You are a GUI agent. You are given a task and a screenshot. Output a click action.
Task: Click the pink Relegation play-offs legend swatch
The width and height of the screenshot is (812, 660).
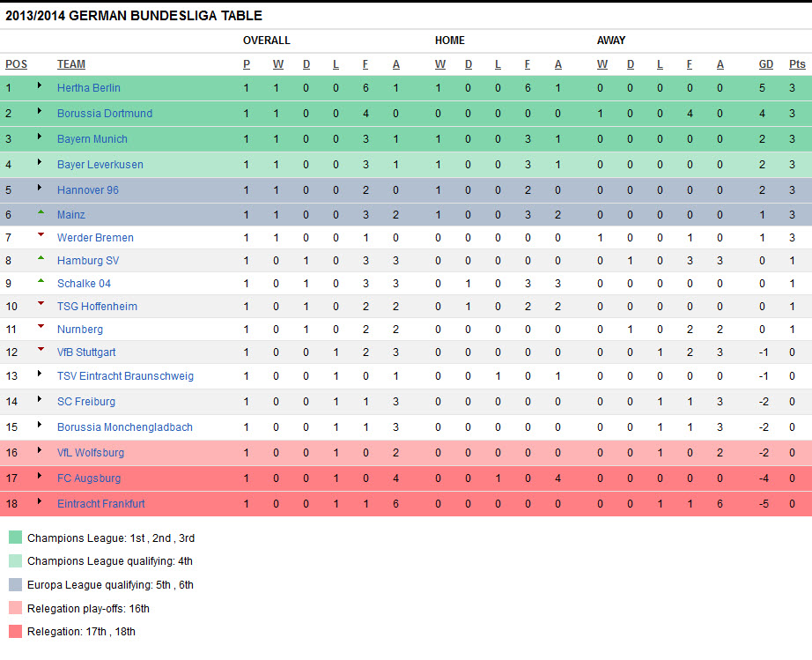click(x=15, y=608)
